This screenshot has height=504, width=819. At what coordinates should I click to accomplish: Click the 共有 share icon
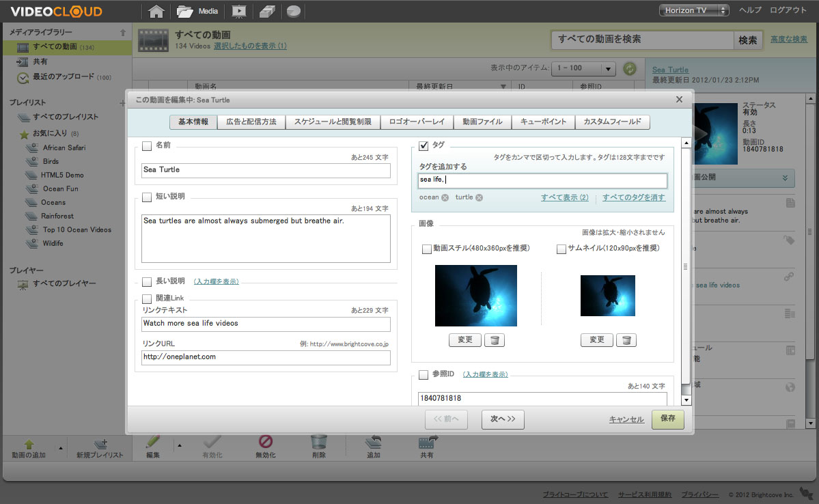coord(427,443)
